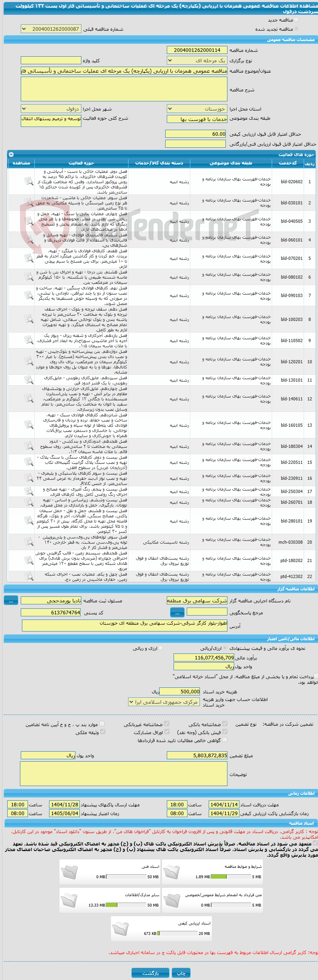
Task: Open the شرایط و ضوابط مناقصه folder icon
Action: click(x=172, y=872)
